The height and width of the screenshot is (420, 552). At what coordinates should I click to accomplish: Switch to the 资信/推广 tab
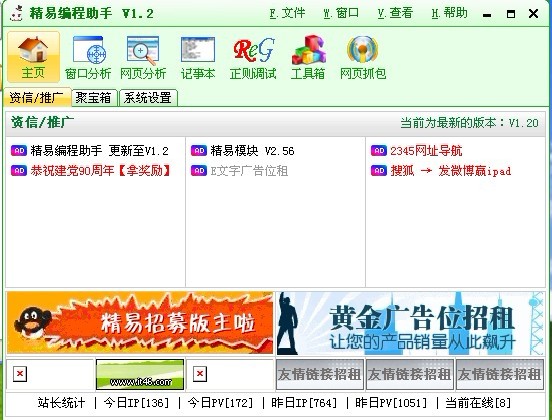pos(37,98)
